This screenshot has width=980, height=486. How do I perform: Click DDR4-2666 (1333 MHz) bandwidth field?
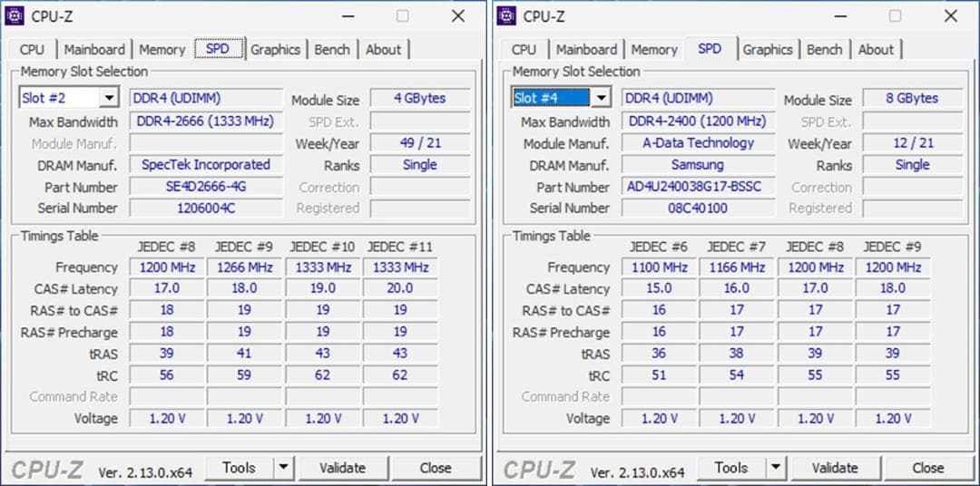point(206,121)
